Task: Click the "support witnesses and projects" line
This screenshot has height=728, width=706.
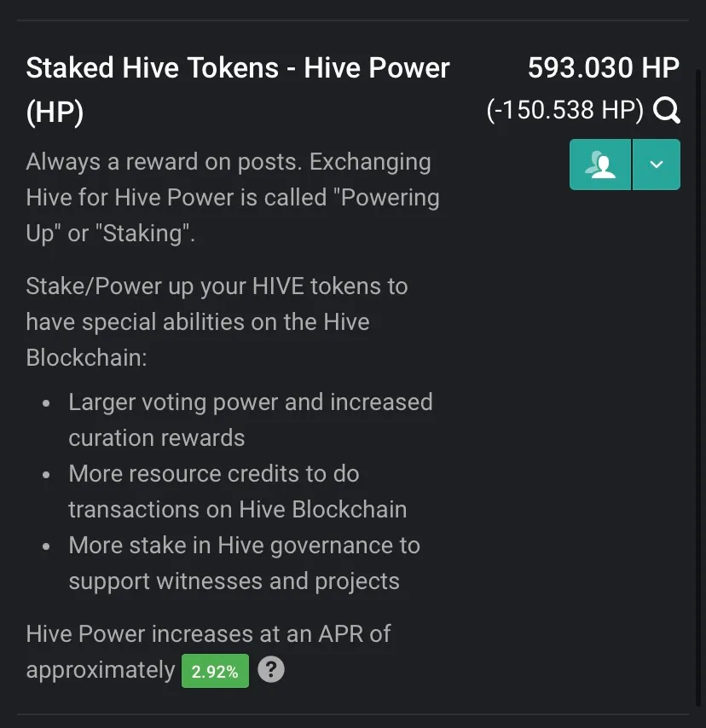Action: coord(234,581)
